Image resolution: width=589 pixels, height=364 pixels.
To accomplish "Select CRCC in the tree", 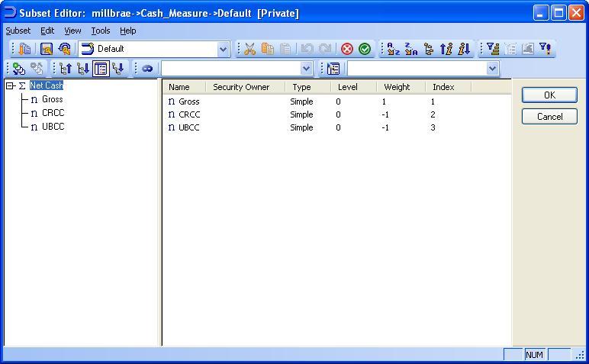I will coord(53,113).
